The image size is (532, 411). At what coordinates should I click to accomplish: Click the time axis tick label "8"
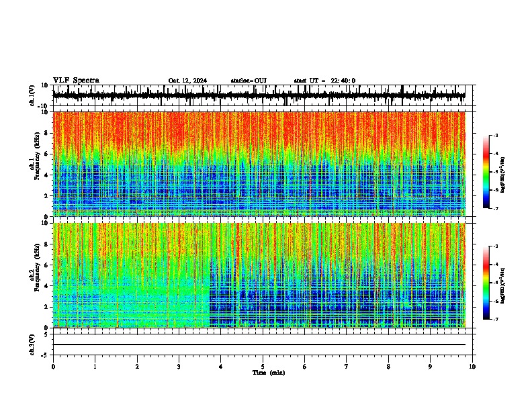tap(388, 367)
